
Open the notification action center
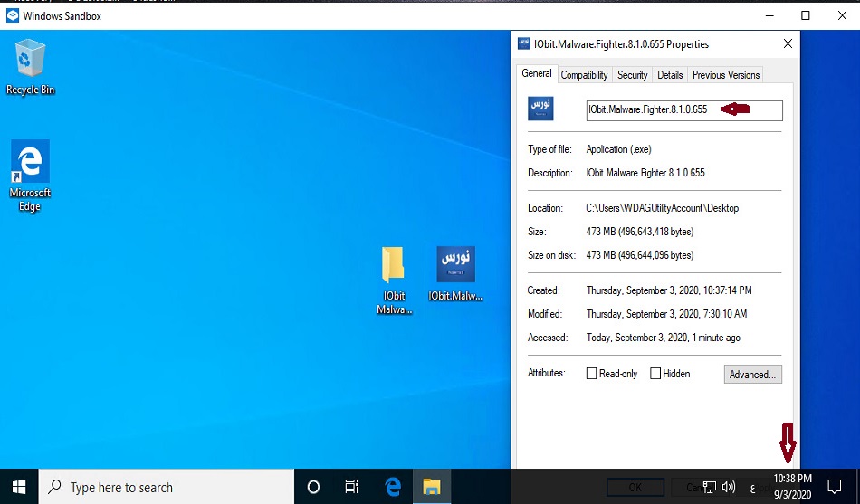click(x=835, y=487)
